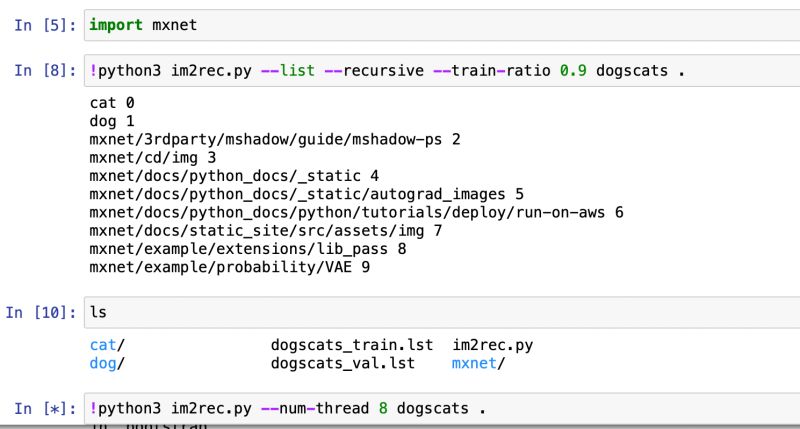Screen dimensions: 800x429
Task: Click output line ending 'probability/VAE 9'
Action: pos(230,267)
